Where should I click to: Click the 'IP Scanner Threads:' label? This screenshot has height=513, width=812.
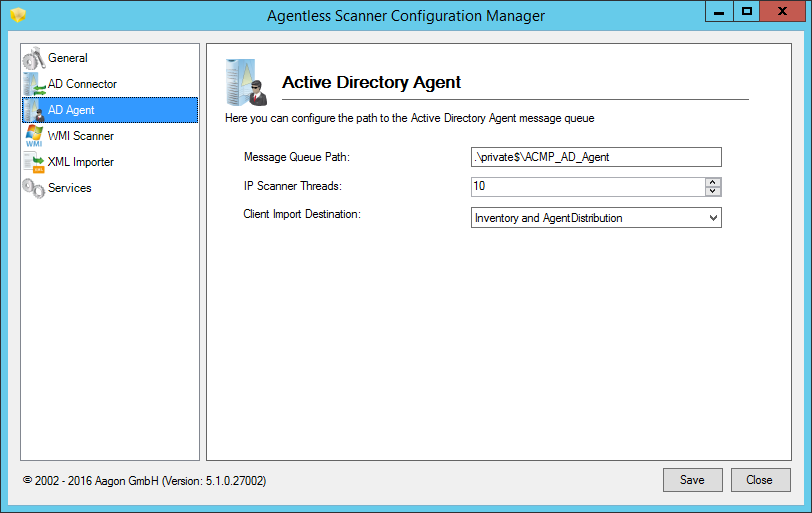pos(293,186)
